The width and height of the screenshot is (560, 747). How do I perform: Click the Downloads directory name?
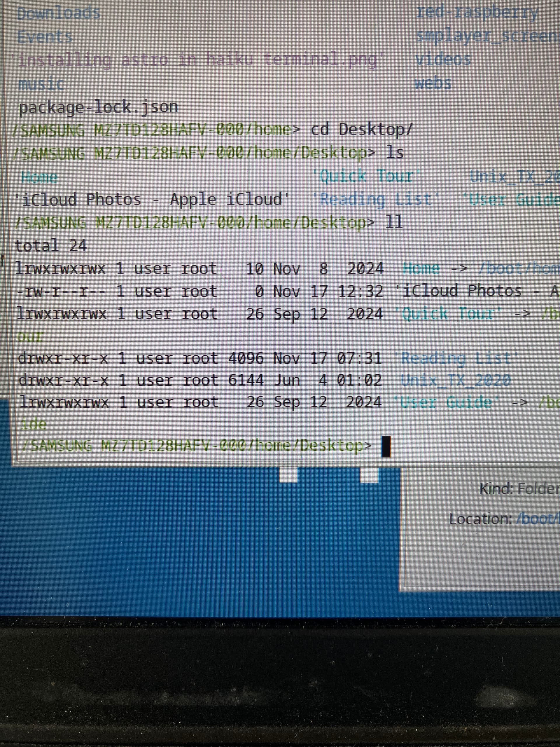pyautogui.click(x=58, y=13)
